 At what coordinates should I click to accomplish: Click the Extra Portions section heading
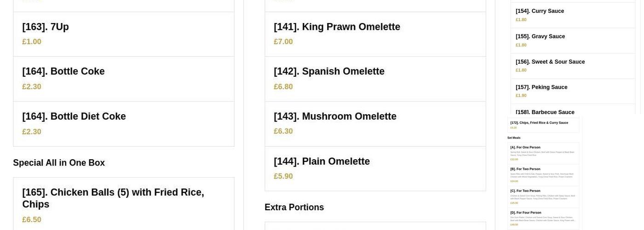pyautogui.click(x=294, y=207)
